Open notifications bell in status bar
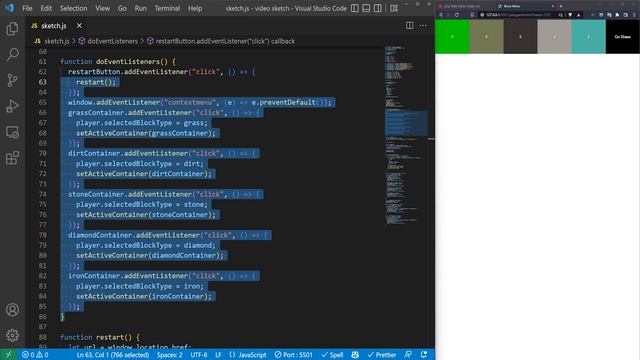The image size is (640, 360). pyautogui.click(x=424, y=355)
